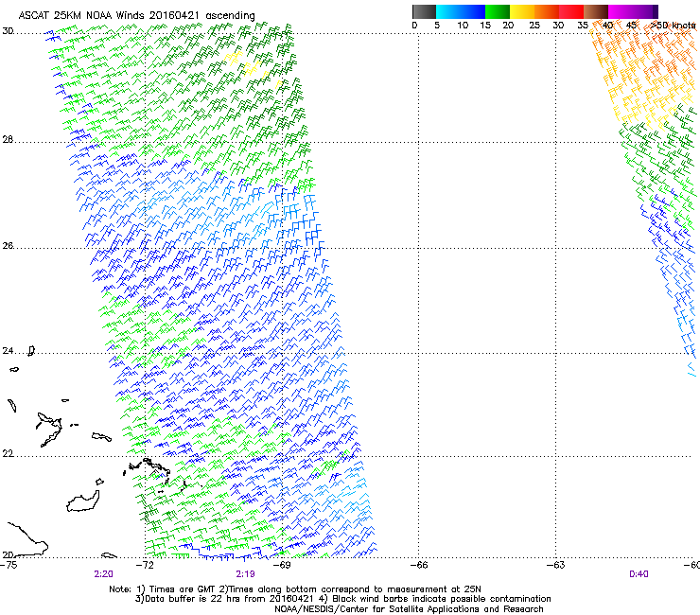This screenshot has width=700, height=615.
Task: Click the green 15-20 knots legend swatch
Action: pyautogui.click(x=498, y=11)
